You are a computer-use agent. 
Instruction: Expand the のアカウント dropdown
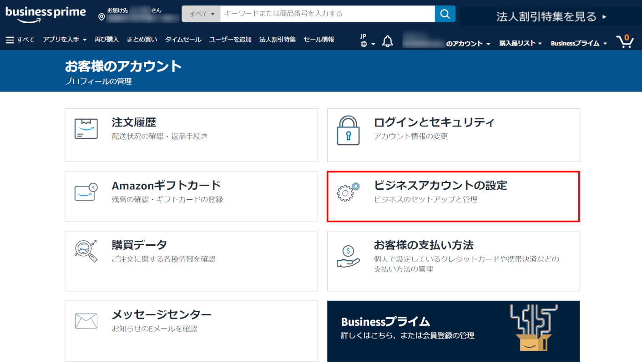(468, 44)
